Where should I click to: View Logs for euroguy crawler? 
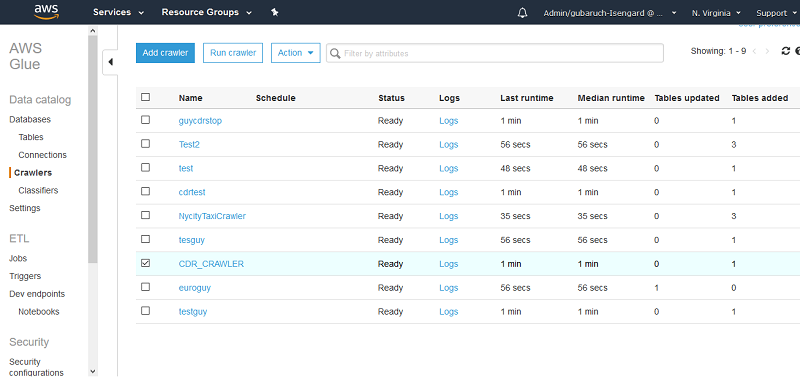coord(448,288)
